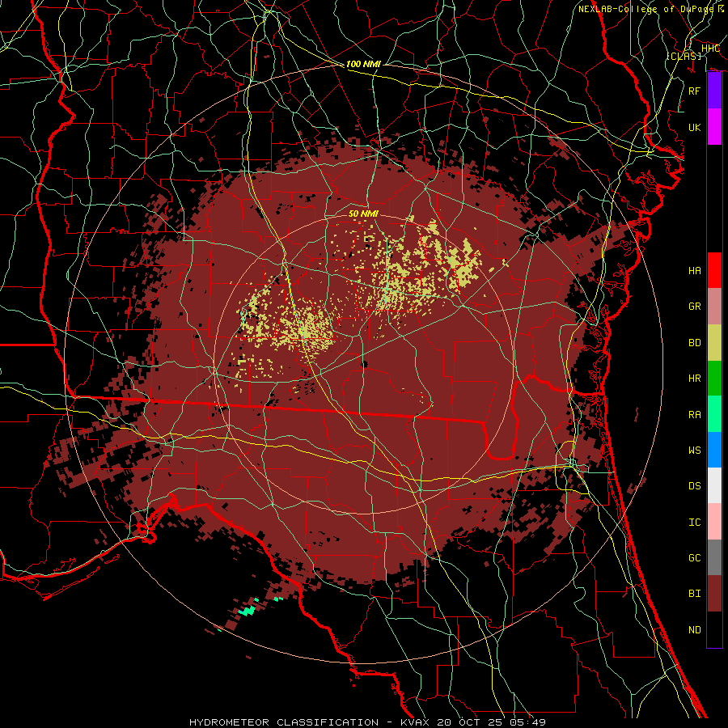Click the "IC" legend label

695,522
